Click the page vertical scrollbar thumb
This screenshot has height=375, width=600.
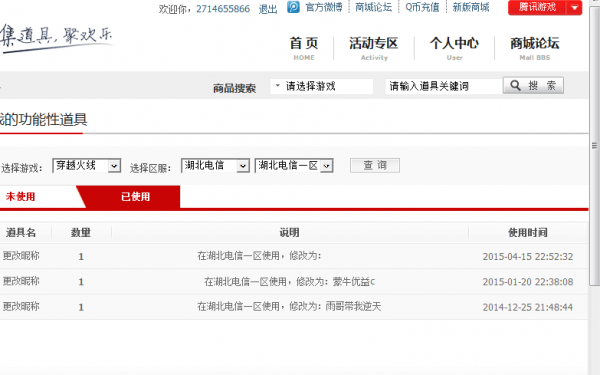pos(594,145)
